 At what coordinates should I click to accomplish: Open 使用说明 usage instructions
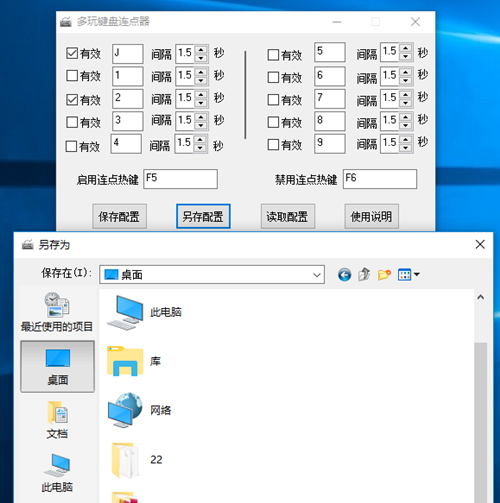click(371, 217)
